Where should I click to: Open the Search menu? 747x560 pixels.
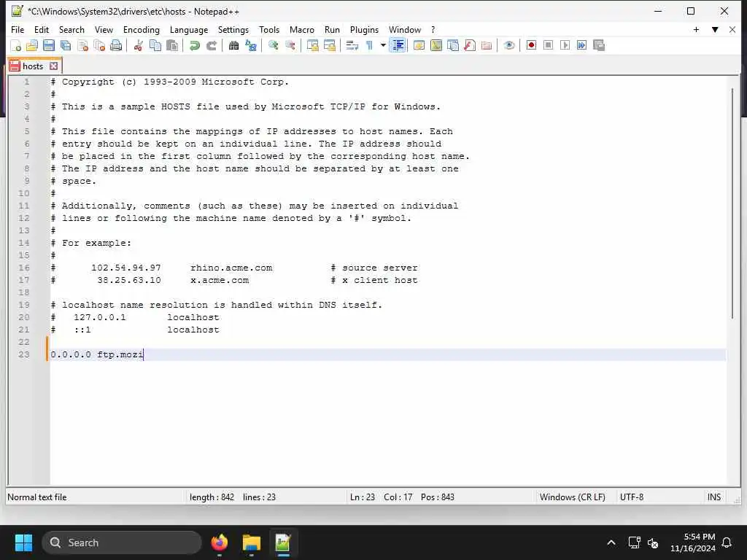point(71,29)
